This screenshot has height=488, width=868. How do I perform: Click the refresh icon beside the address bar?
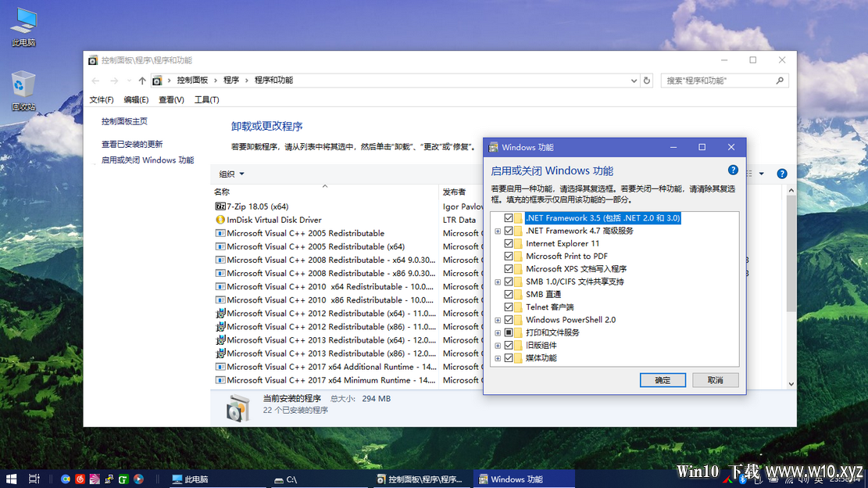pyautogui.click(x=647, y=81)
